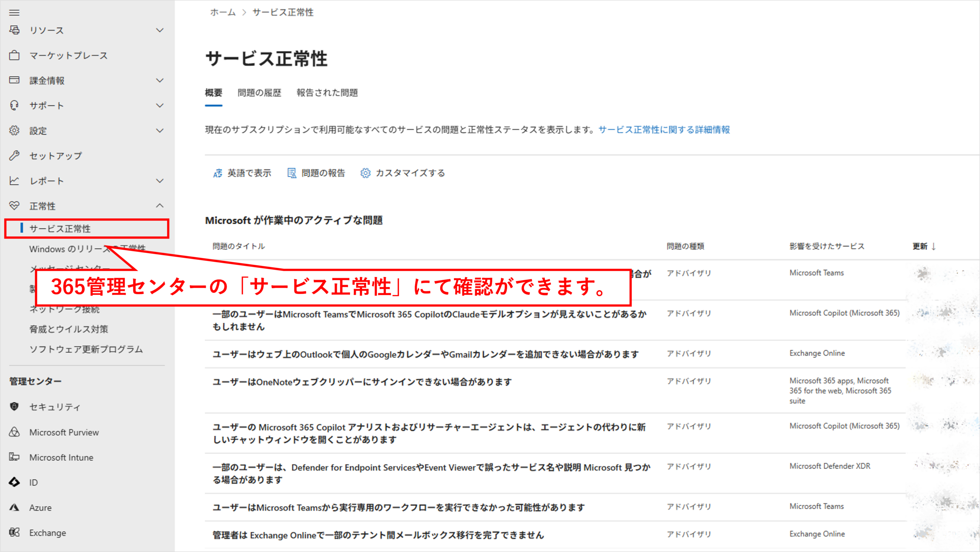Click the リソース printer icon
The image size is (980, 552).
[15, 30]
